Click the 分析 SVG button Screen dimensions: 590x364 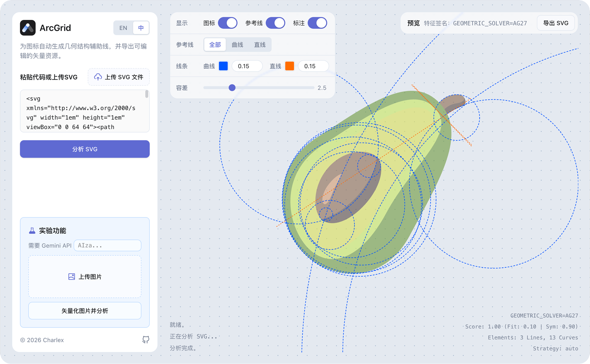point(85,149)
